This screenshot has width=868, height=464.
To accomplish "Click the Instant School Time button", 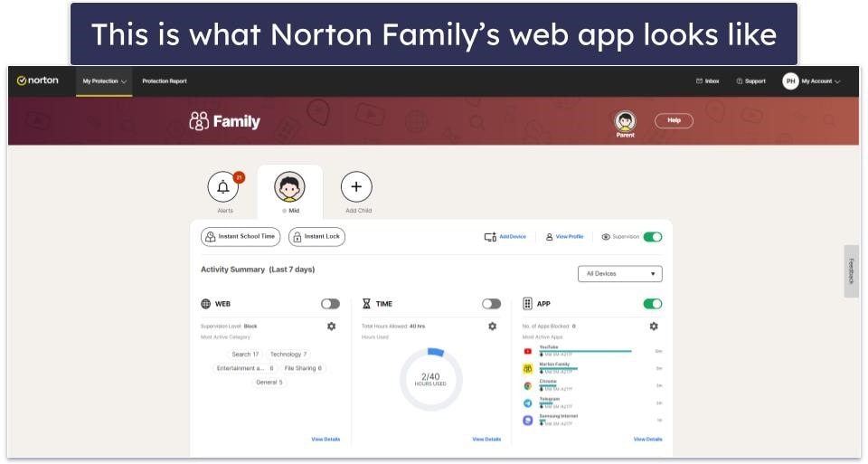I will pyautogui.click(x=241, y=236).
